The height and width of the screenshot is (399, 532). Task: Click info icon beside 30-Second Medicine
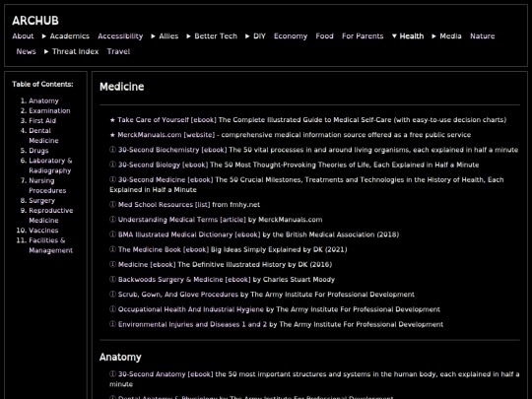pos(112,179)
